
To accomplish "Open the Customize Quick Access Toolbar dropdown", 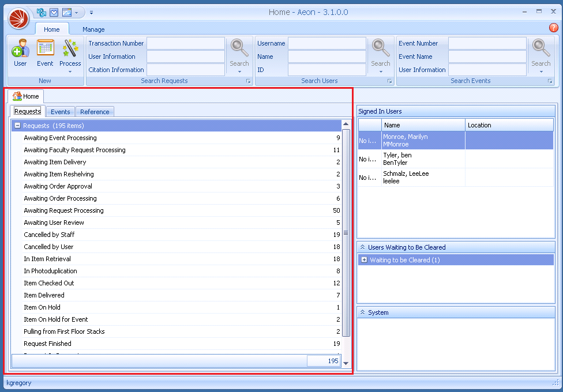I will click(x=91, y=12).
